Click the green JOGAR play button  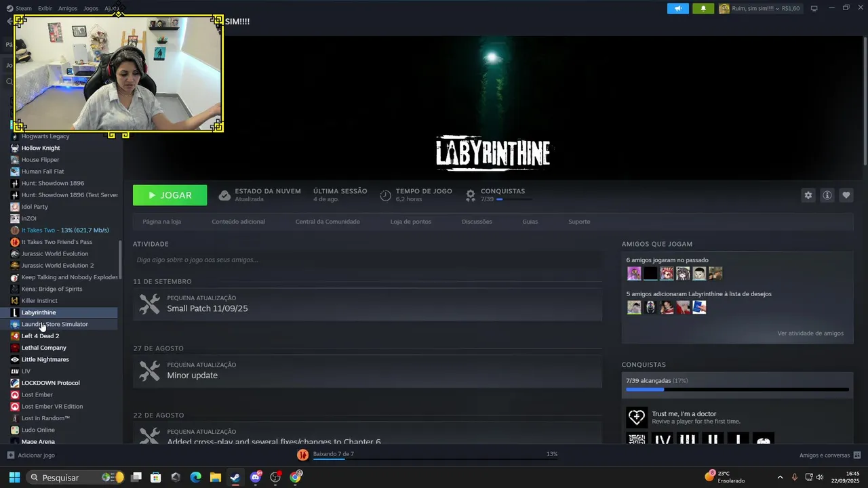[170, 195]
